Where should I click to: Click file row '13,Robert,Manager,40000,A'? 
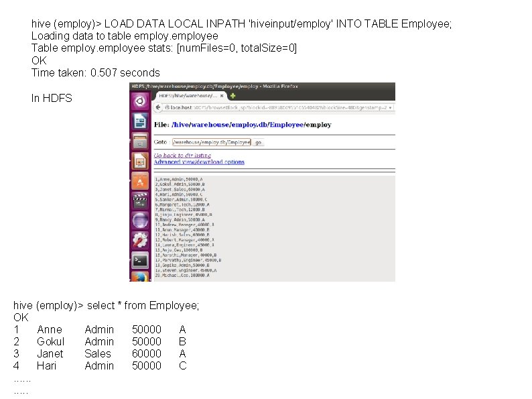(x=184, y=240)
